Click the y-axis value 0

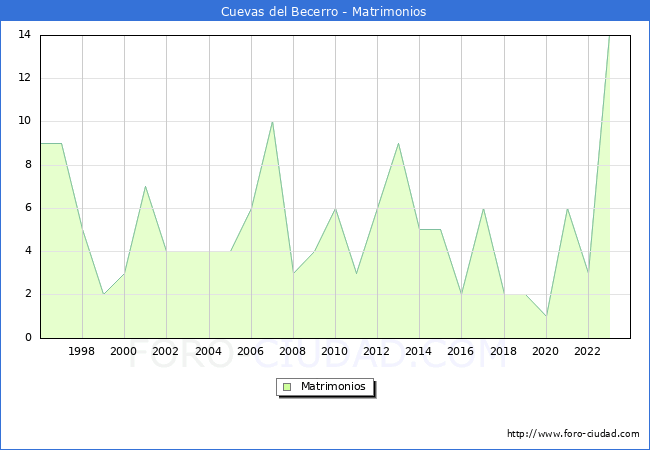click(28, 337)
